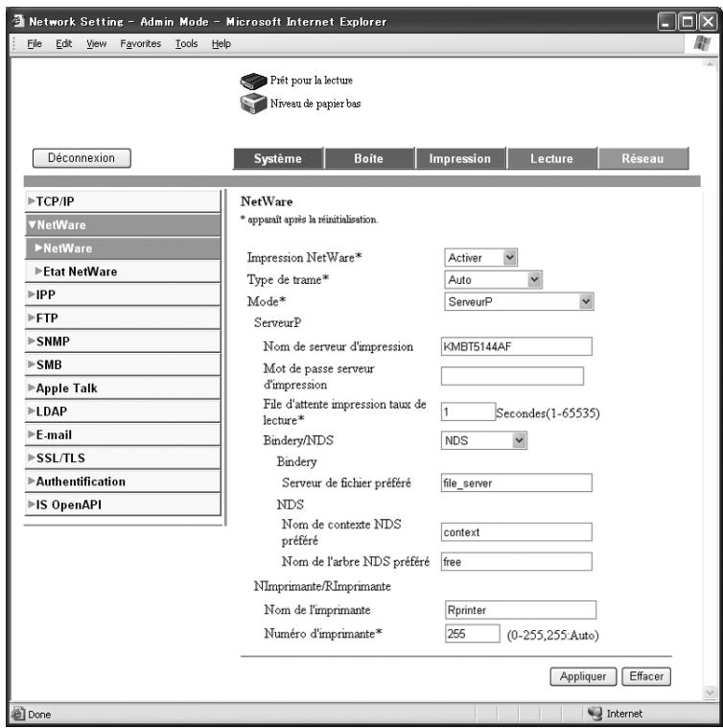Switch to the Impression tab
The width and height of the screenshot is (723, 728).
click(x=460, y=158)
